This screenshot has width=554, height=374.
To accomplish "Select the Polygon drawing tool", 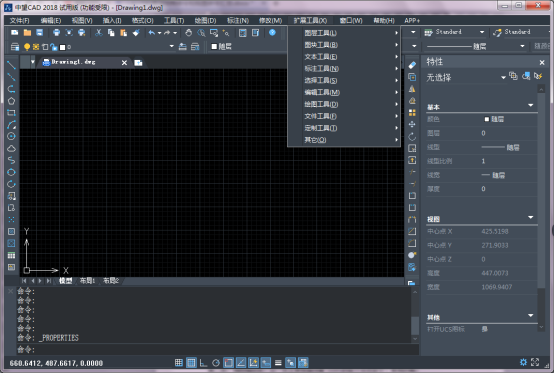I will click(11, 101).
